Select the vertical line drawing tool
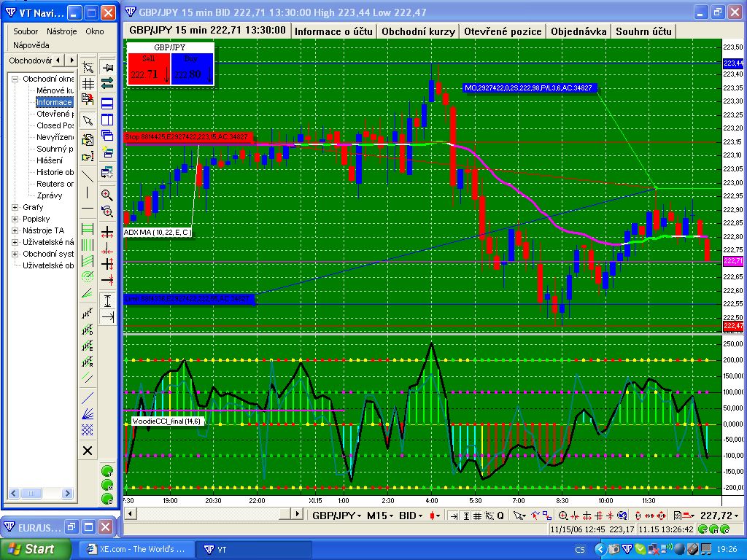 [x=88, y=192]
